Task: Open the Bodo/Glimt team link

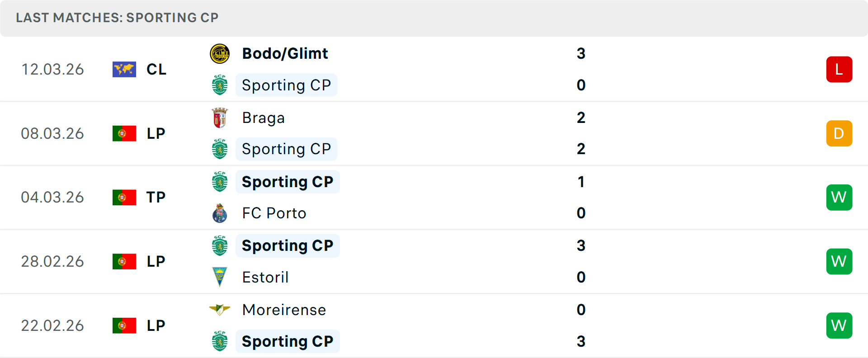Action: click(x=285, y=54)
